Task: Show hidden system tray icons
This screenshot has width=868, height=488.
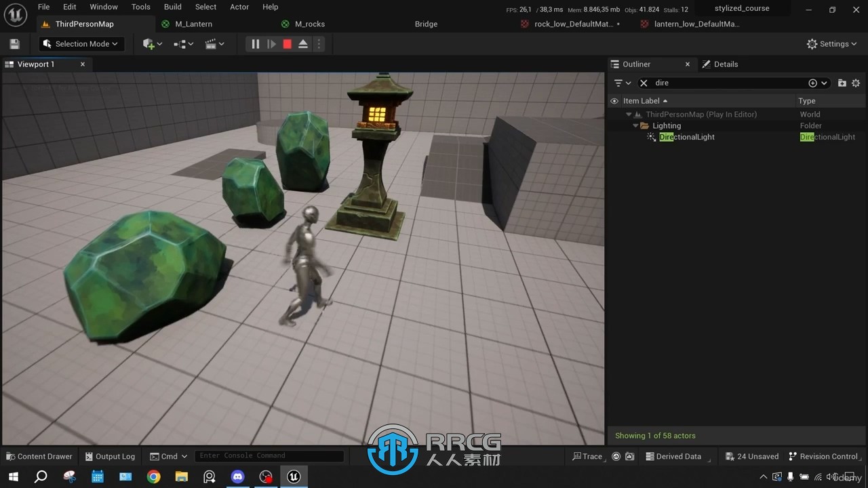Action: click(x=763, y=477)
